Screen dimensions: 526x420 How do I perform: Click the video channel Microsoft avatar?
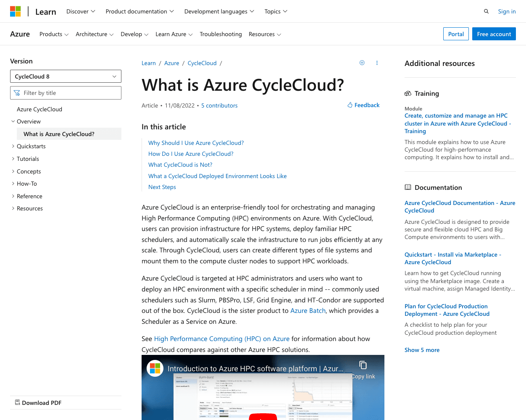[155, 368]
